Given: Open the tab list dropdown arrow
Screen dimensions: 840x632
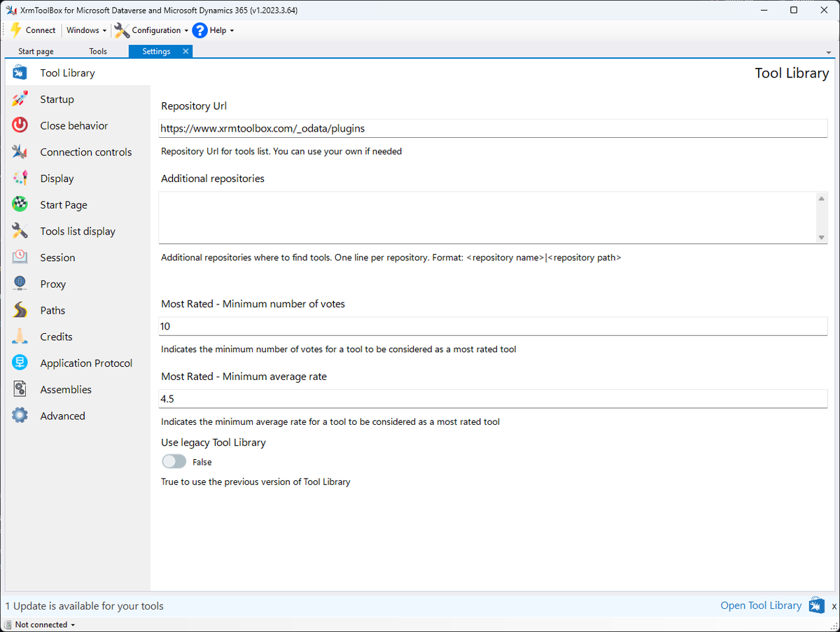Looking at the screenshot, I should (828, 52).
